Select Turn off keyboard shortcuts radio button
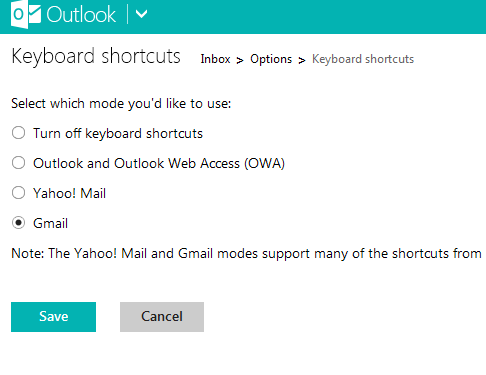The image size is (486, 375). pos(18,133)
